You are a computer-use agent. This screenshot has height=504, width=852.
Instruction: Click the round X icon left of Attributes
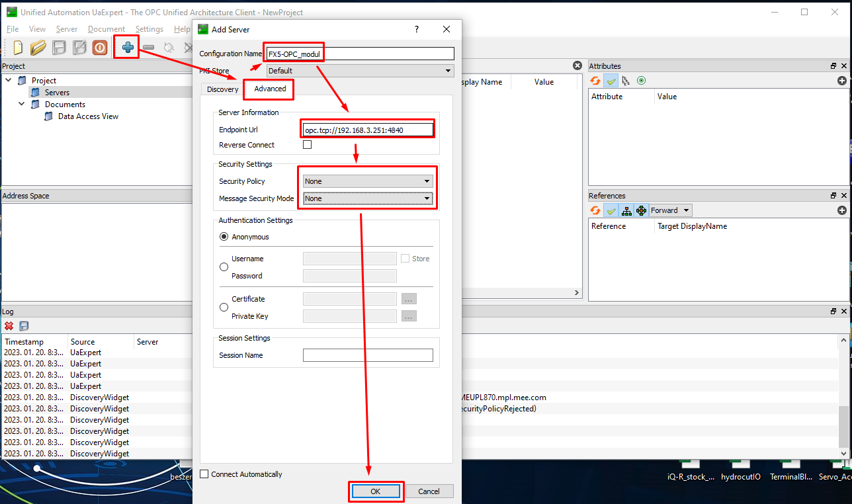[577, 65]
